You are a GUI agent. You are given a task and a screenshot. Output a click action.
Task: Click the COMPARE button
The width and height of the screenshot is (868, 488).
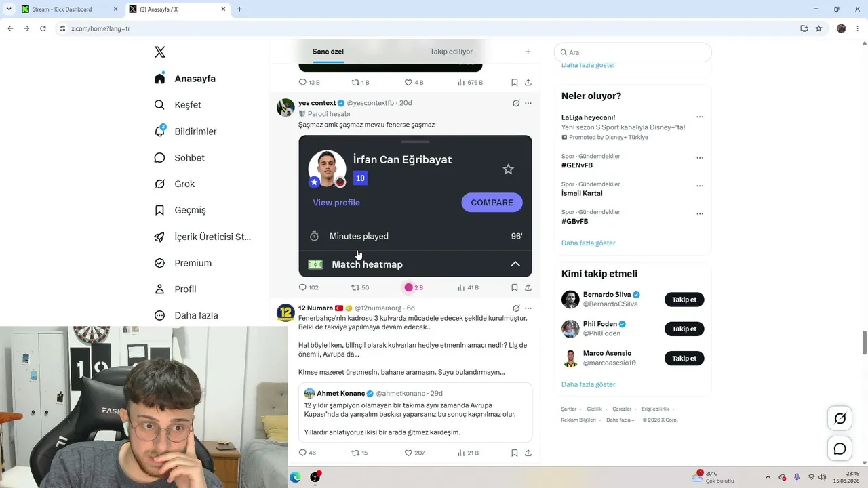(492, 203)
